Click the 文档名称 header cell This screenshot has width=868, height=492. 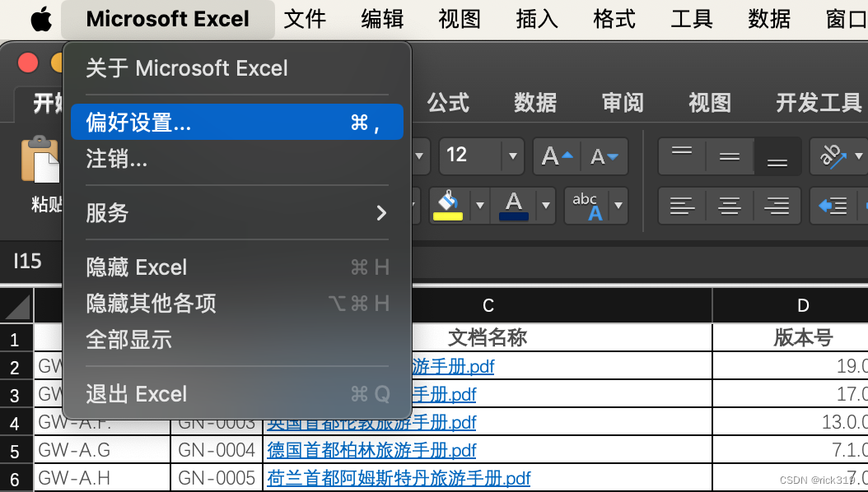pos(488,337)
